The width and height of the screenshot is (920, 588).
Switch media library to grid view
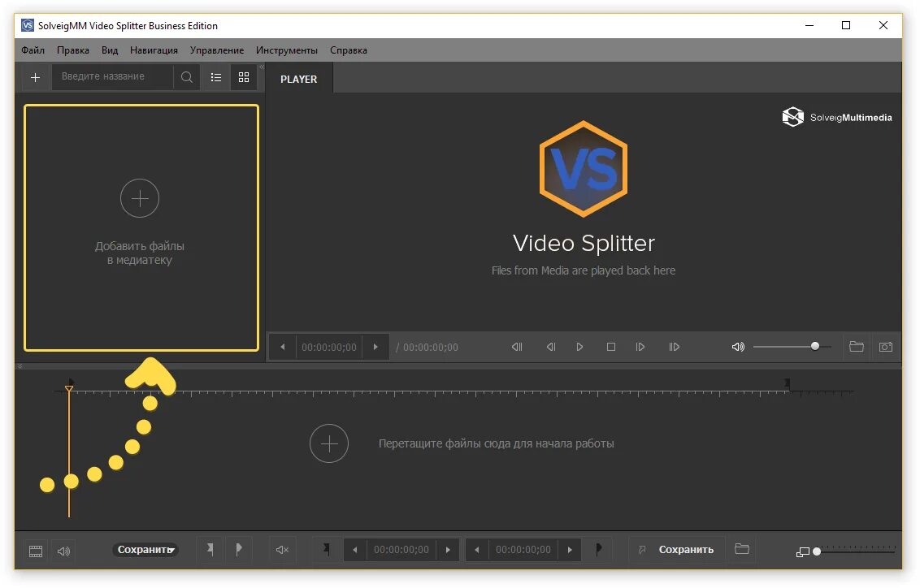244,77
